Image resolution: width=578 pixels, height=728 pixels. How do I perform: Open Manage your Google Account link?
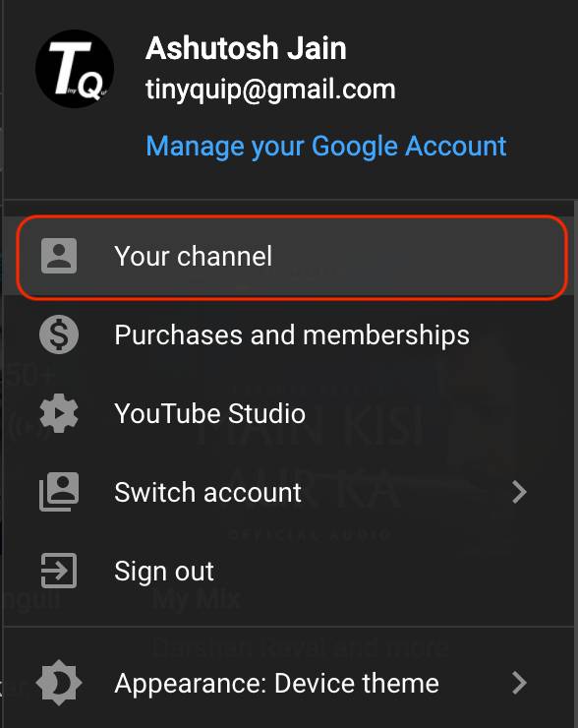pos(326,147)
